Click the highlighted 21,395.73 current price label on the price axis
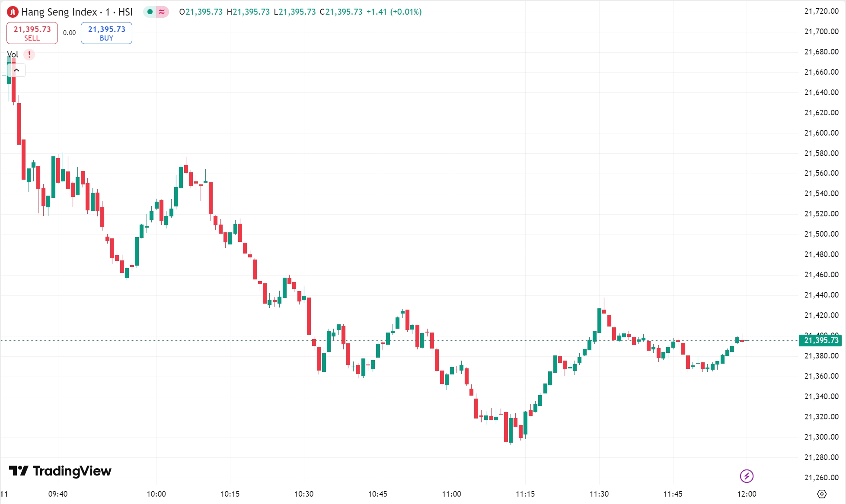 [x=821, y=340]
